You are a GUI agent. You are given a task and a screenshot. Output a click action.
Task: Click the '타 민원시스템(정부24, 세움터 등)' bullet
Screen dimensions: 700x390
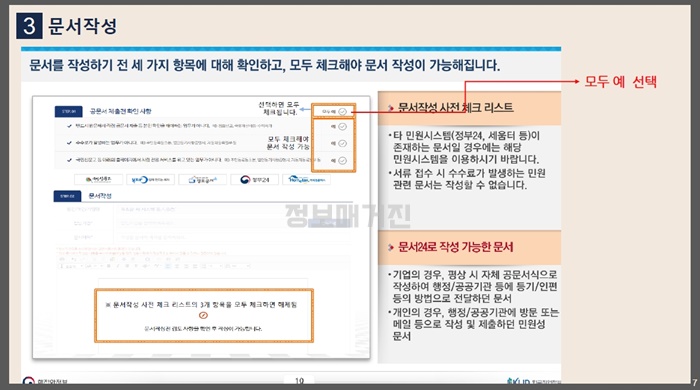pyautogui.click(x=466, y=147)
